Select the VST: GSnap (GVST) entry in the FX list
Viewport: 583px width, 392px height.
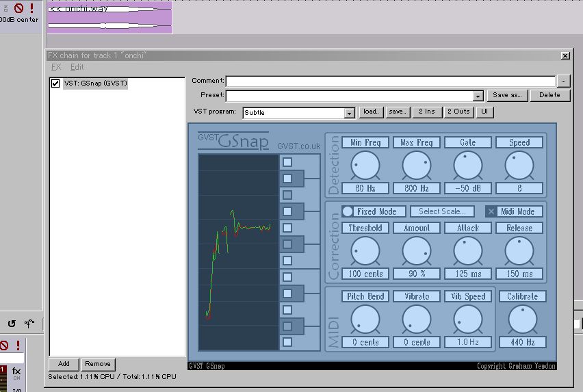coord(96,83)
